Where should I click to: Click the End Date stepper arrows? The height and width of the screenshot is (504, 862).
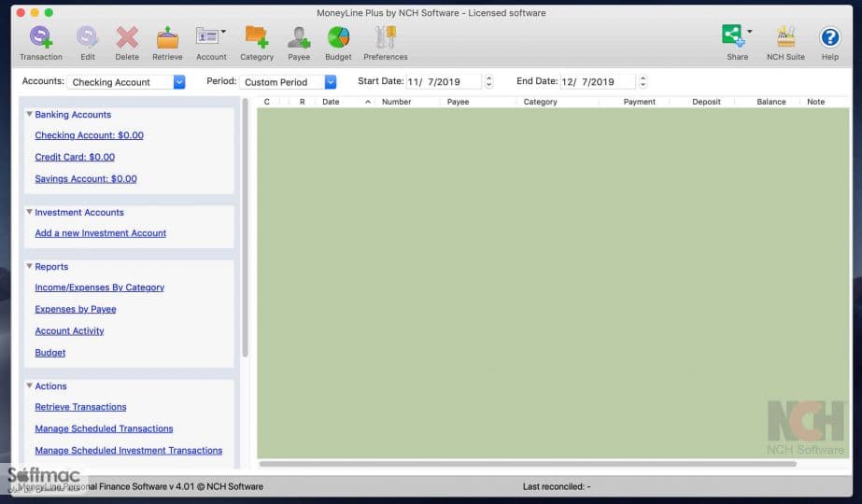pos(643,82)
